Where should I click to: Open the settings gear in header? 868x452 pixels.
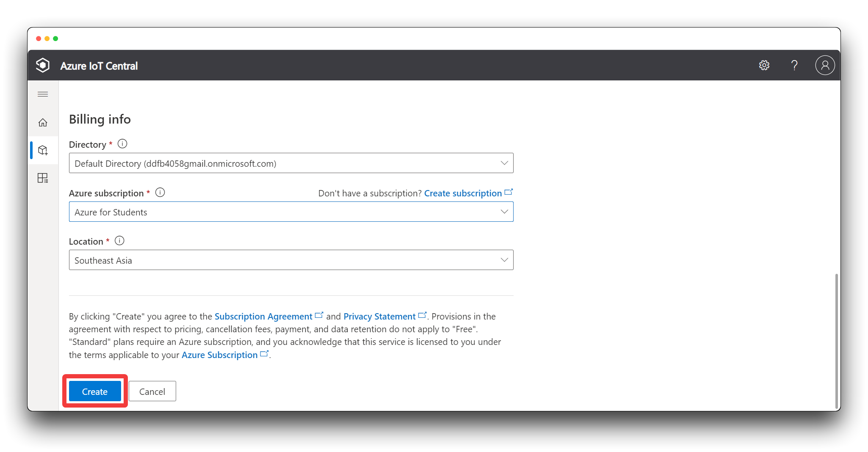[764, 66]
